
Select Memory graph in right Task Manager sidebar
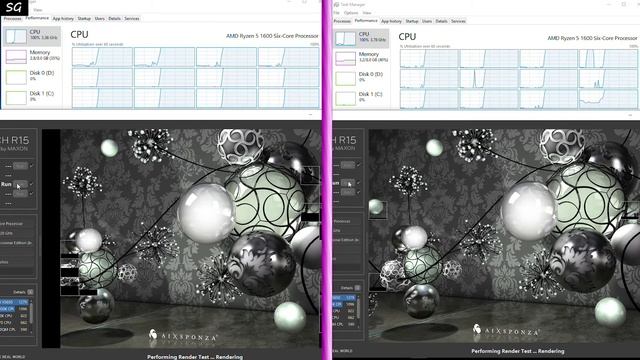[x=345, y=58]
